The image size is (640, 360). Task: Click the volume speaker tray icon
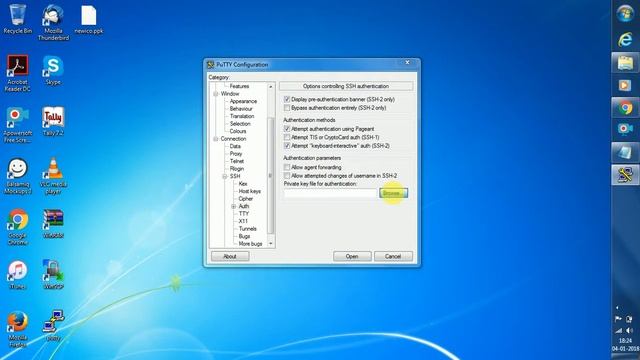point(629,331)
